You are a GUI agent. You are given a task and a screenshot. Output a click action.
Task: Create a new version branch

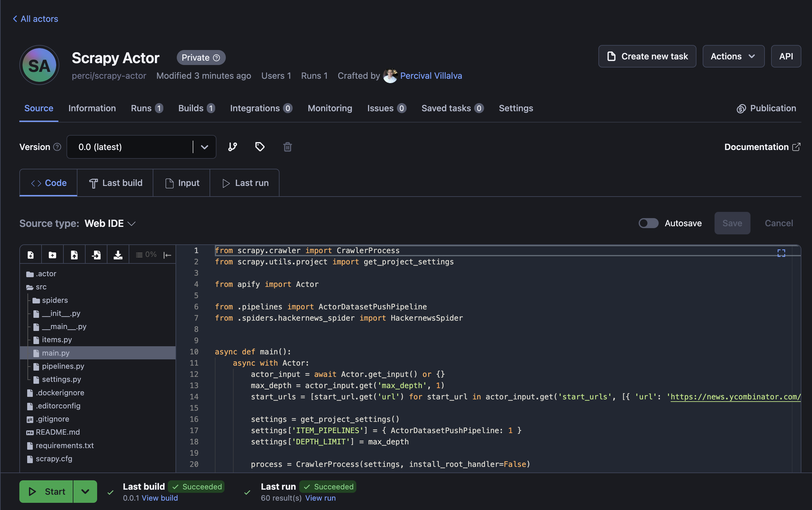click(x=233, y=147)
